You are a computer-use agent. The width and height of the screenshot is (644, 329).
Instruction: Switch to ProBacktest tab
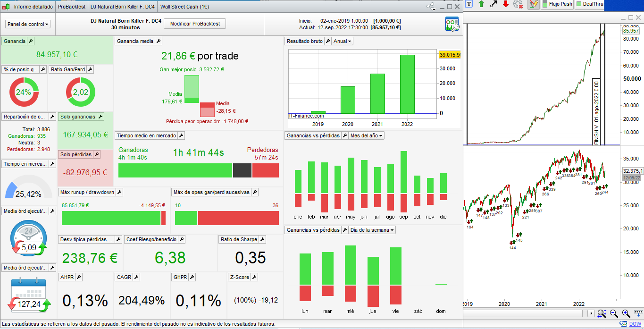(x=72, y=7)
